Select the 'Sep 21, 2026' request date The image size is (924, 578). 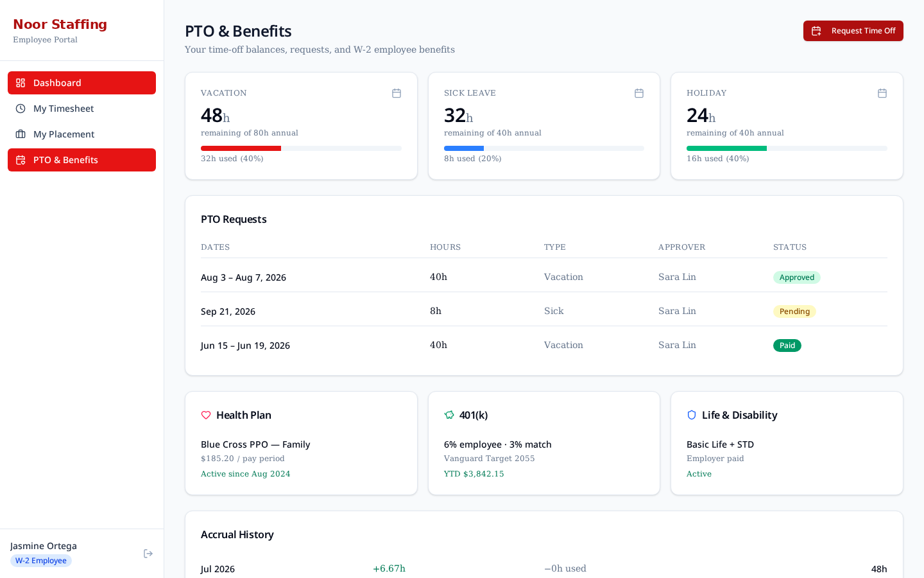(228, 311)
